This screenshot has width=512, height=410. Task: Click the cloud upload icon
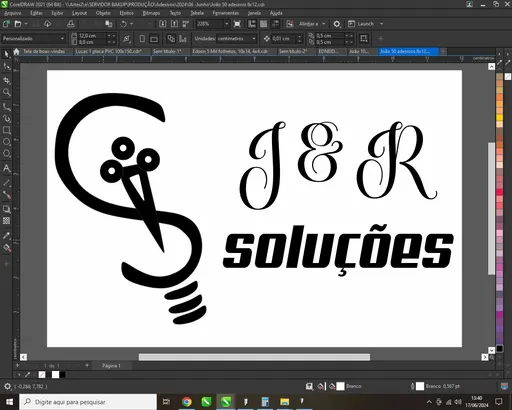click(x=48, y=24)
